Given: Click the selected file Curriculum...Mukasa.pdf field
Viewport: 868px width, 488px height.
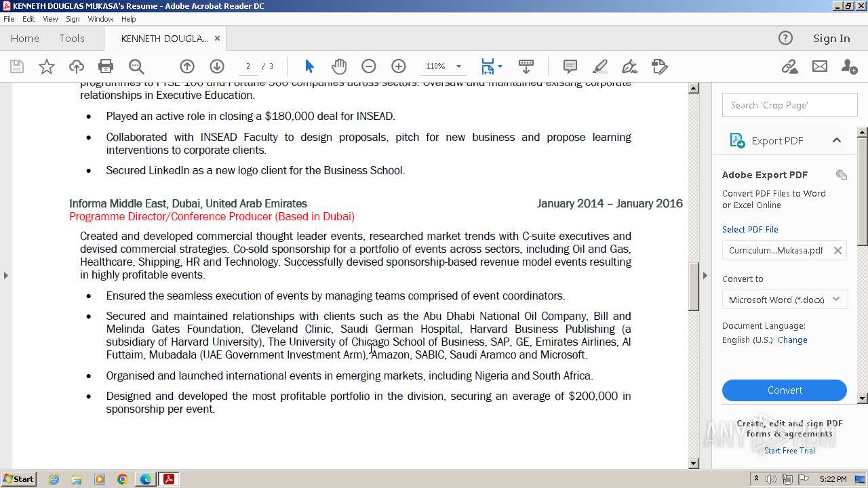Looking at the screenshot, I should click(785, 250).
